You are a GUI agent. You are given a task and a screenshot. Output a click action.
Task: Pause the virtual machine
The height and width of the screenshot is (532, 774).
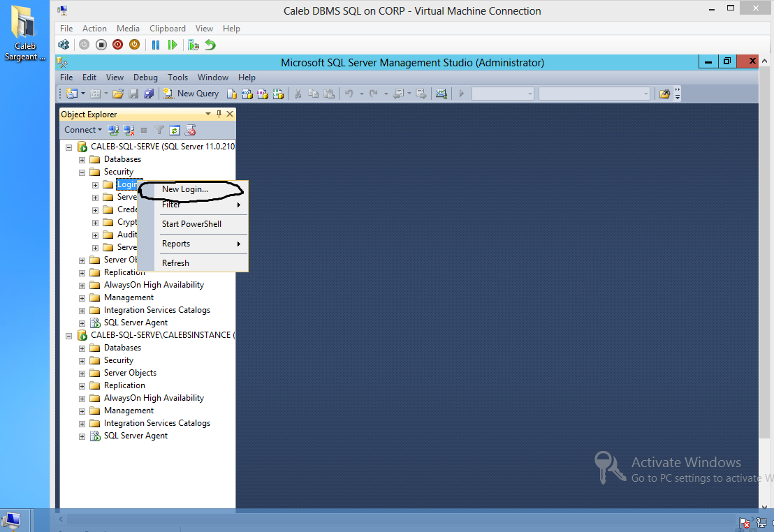click(x=156, y=45)
